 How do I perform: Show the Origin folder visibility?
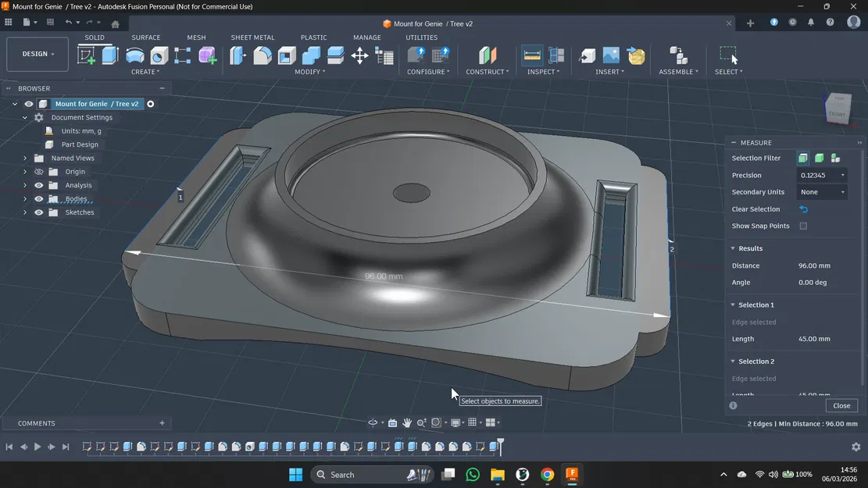38,172
